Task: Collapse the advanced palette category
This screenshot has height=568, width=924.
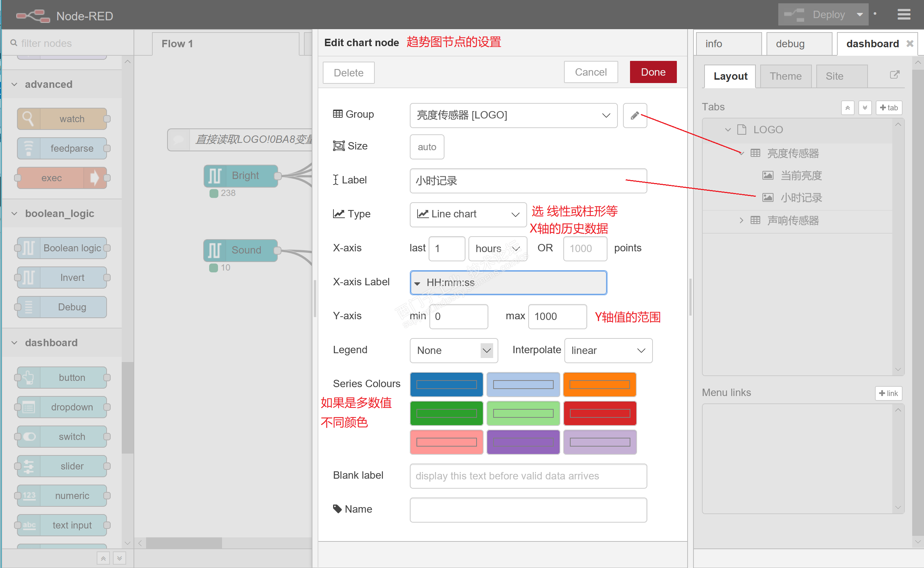Action: coord(14,85)
